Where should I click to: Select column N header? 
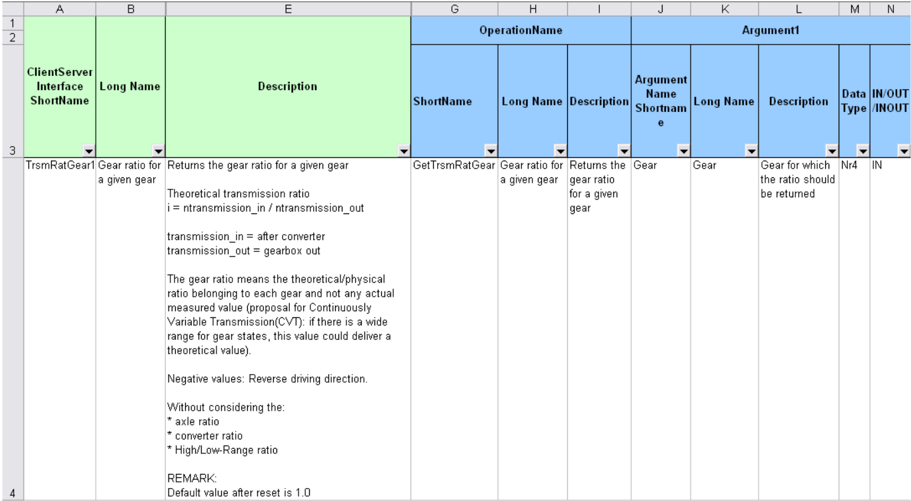891,9
